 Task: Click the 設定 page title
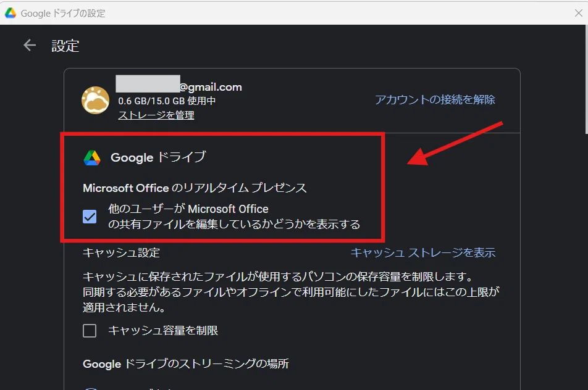tap(65, 46)
